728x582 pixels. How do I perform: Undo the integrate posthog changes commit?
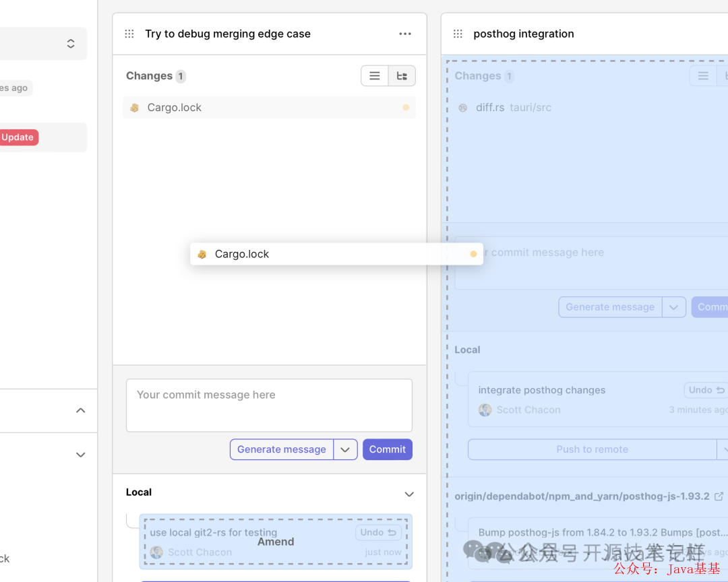point(706,390)
